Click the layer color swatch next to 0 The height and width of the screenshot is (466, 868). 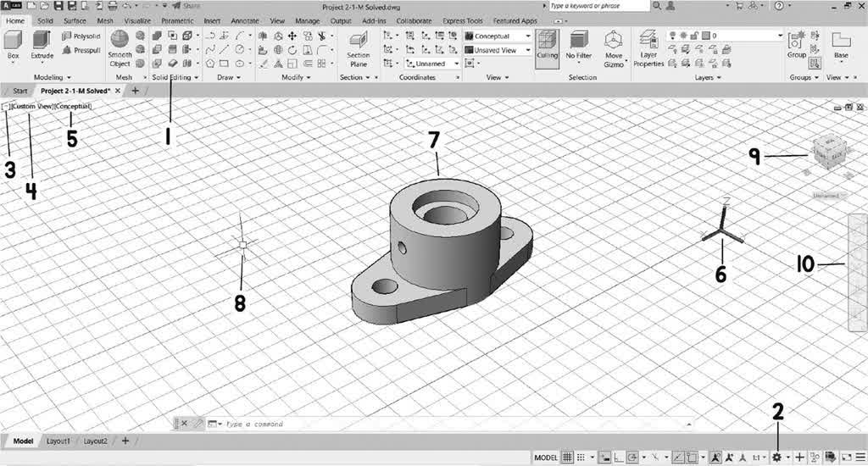click(x=706, y=36)
